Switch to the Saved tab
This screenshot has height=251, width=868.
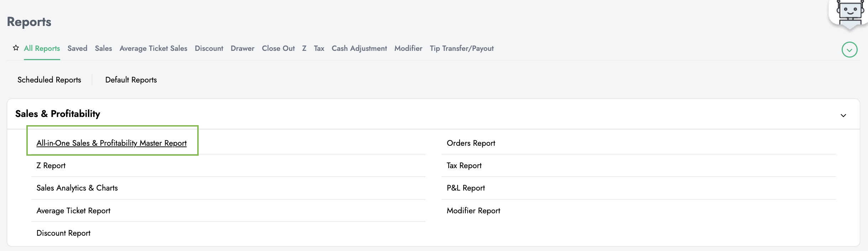pyautogui.click(x=77, y=48)
